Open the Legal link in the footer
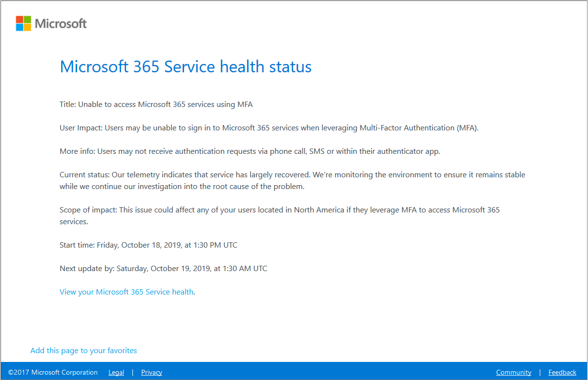The width and height of the screenshot is (588, 380). coord(116,372)
